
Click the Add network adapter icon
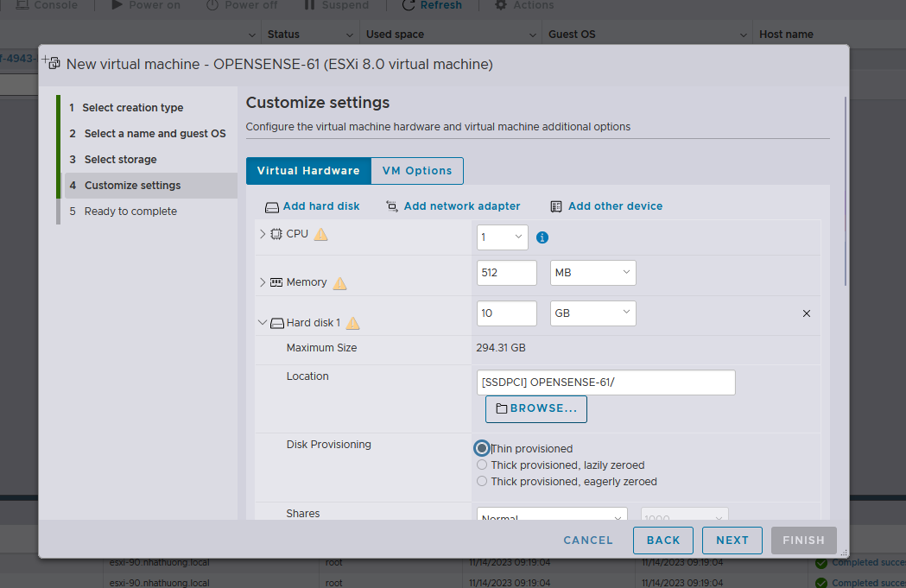click(x=392, y=206)
